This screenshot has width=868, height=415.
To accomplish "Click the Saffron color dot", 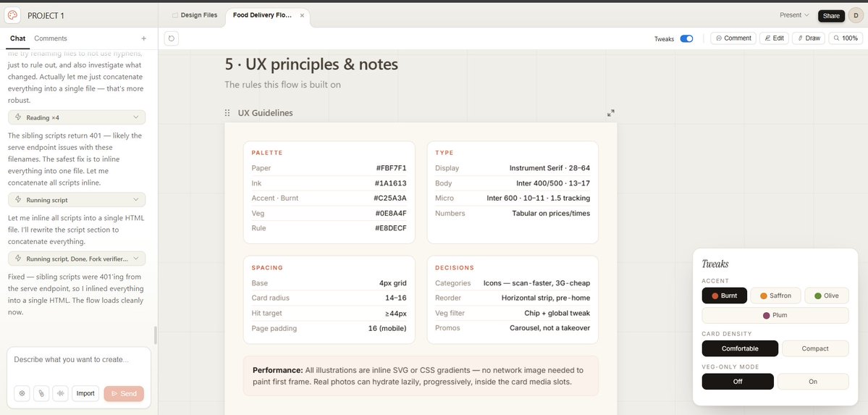I will click(x=763, y=296).
